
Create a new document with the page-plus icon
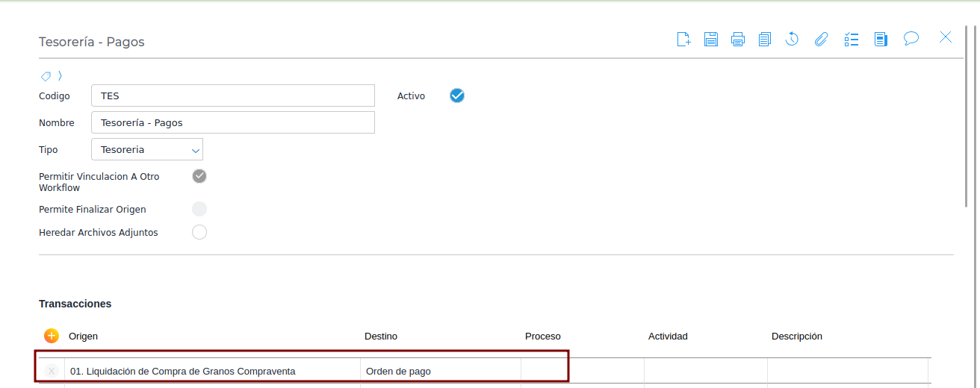pyautogui.click(x=683, y=39)
